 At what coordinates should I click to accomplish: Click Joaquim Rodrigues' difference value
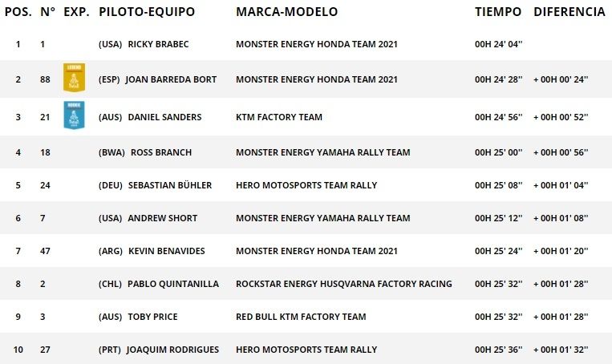click(561, 350)
